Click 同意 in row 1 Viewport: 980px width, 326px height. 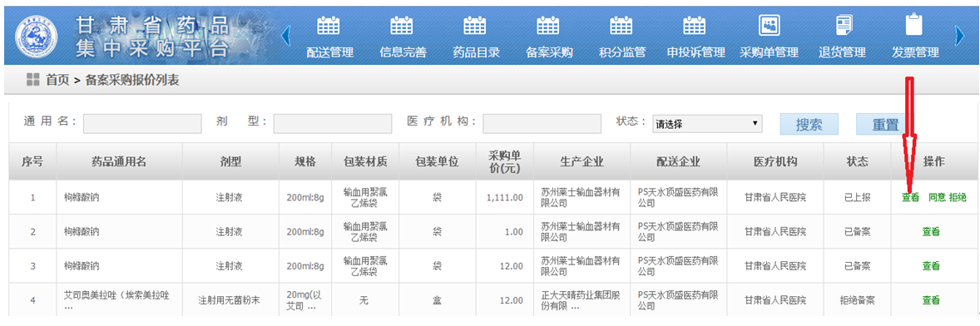[x=937, y=197]
